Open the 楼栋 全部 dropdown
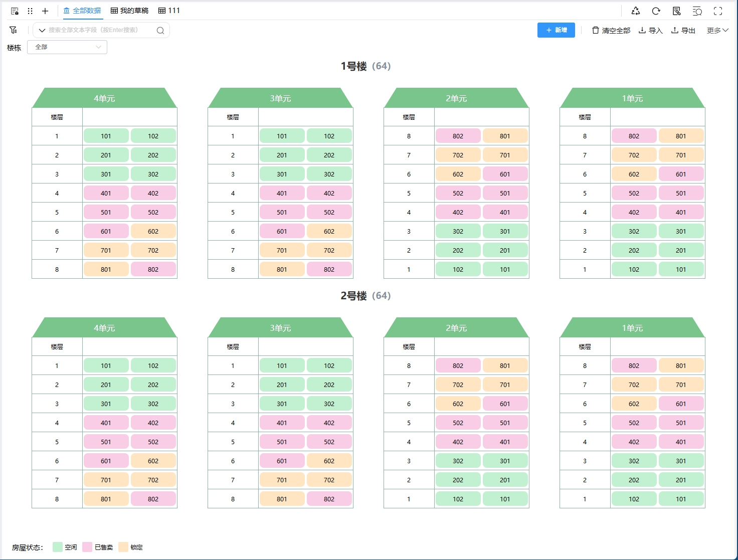Screen dimensions: 738x560 click(x=67, y=47)
